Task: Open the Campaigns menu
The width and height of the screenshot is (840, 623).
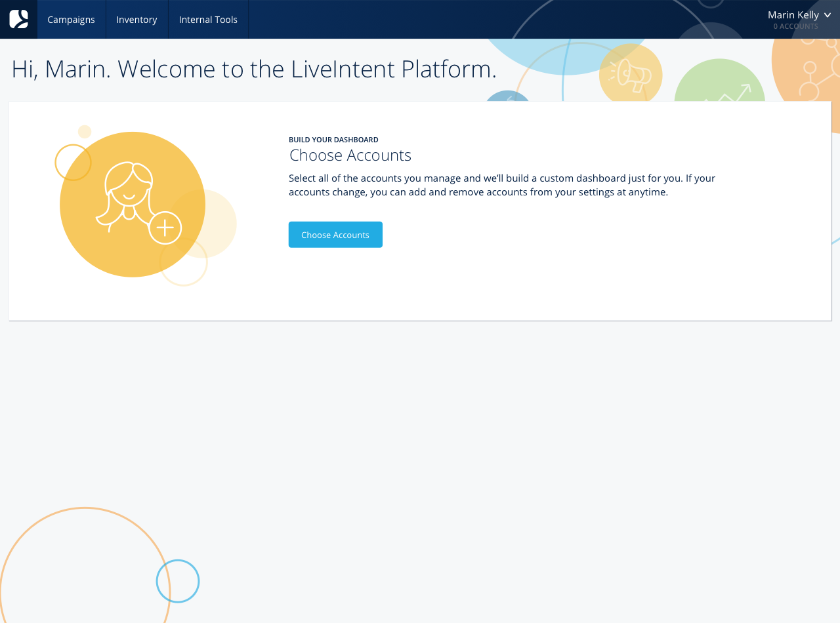Action: 71,19
